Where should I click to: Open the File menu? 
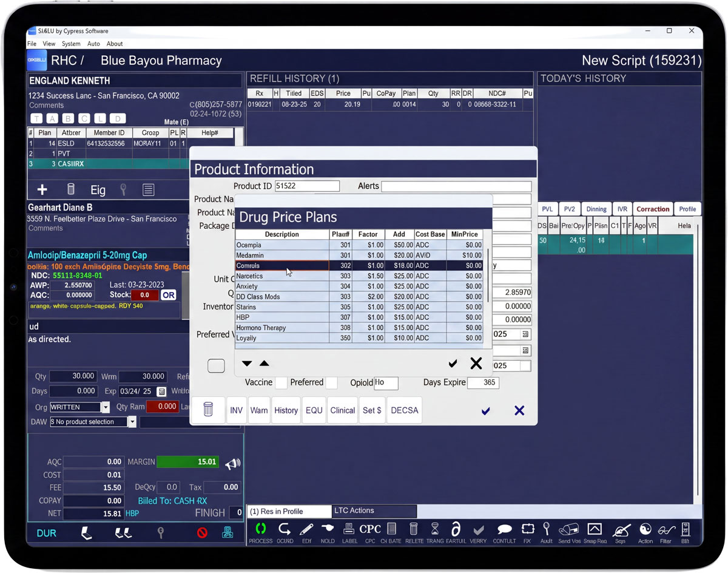32,44
